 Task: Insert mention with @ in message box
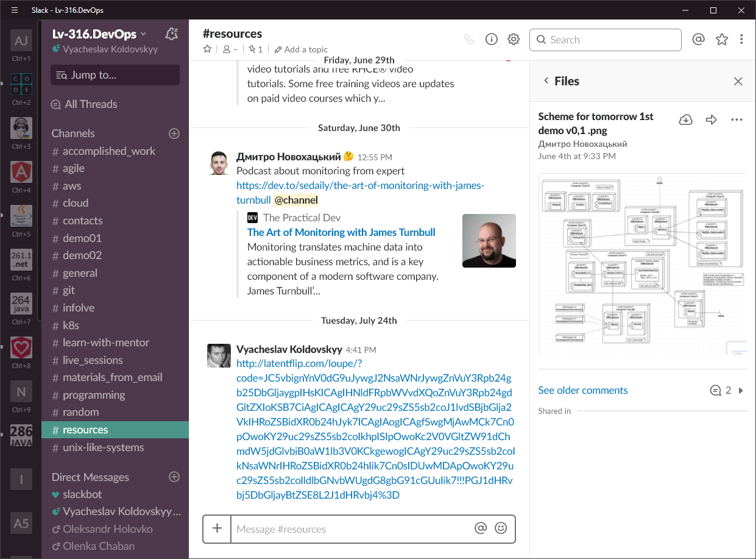pos(481,529)
